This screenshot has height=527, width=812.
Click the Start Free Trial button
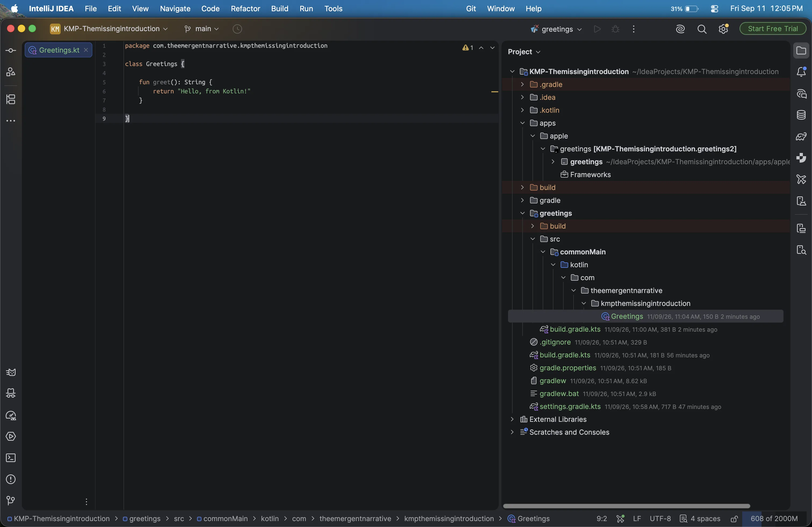tap(773, 29)
